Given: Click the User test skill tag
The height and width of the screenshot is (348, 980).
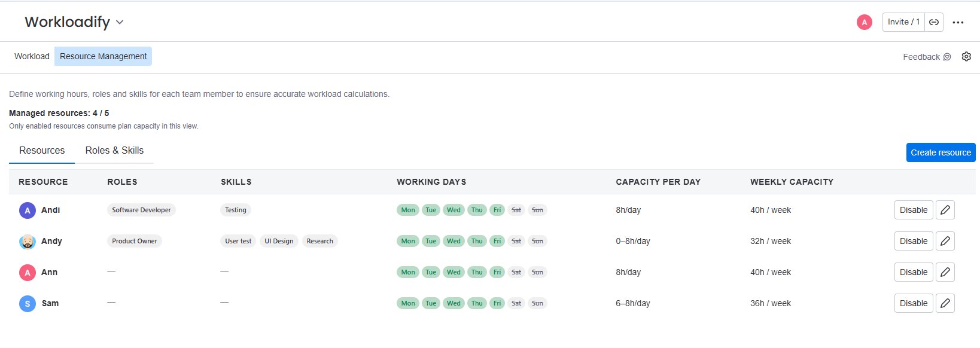Looking at the screenshot, I should (238, 241).
